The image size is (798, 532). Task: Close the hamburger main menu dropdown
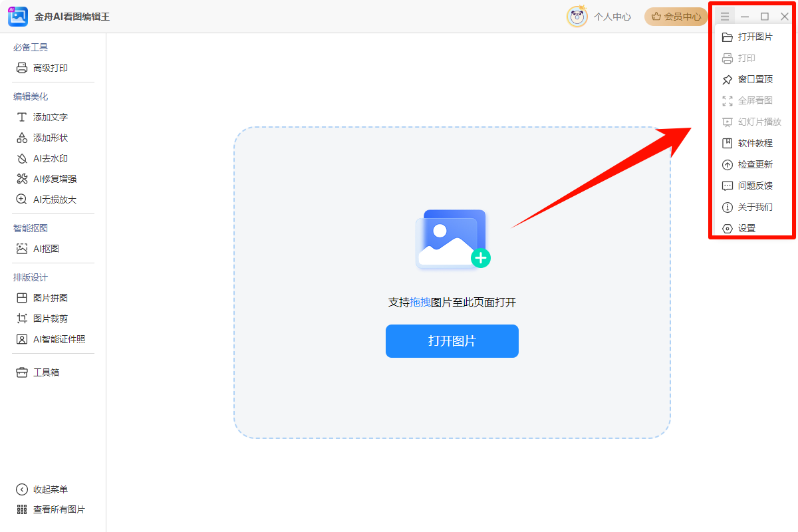click(x=725, y=17)
